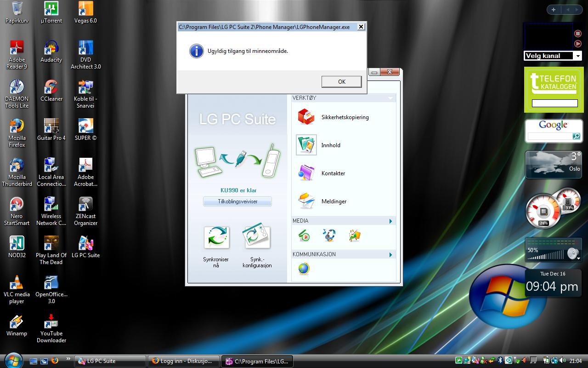Switch to LG PC Suite taskbar button
Image resolution: width=588 pixels, height=368 pixels.
(110, 361)
